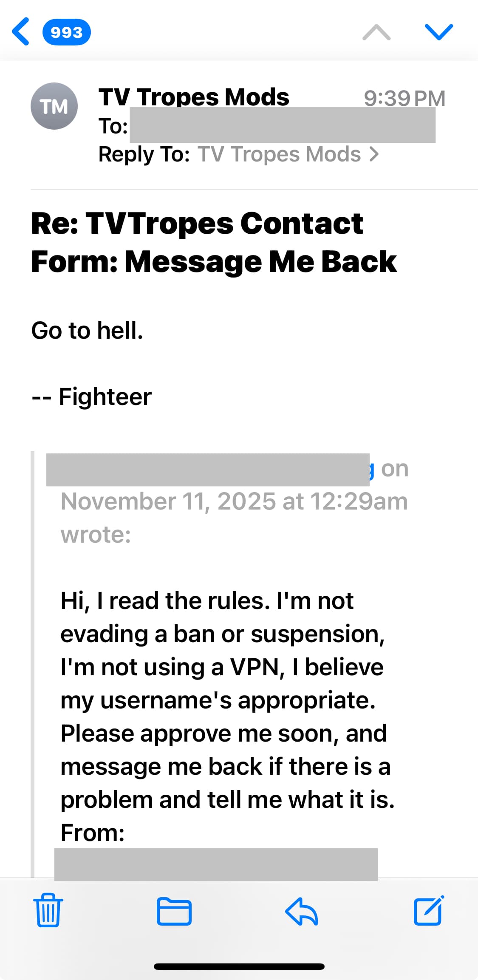Tap the "Go to hell." message text
The image size is (478, 980).
click(x=87, y=330)
